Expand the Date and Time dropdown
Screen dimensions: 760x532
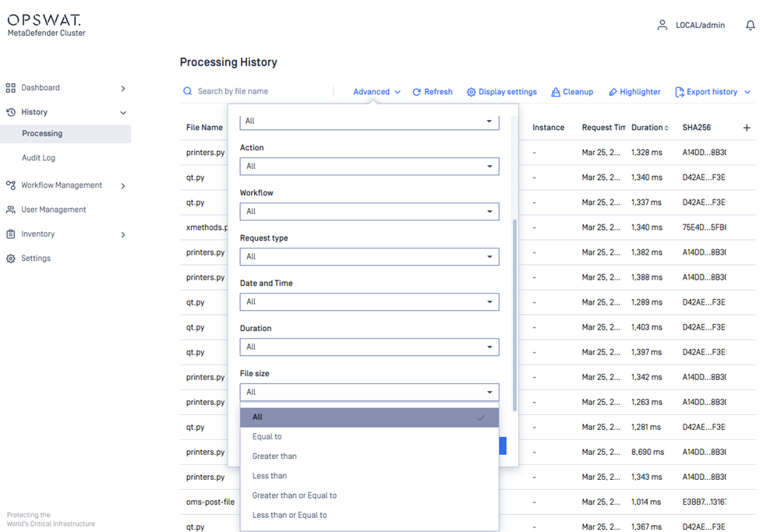pos(369,301)
